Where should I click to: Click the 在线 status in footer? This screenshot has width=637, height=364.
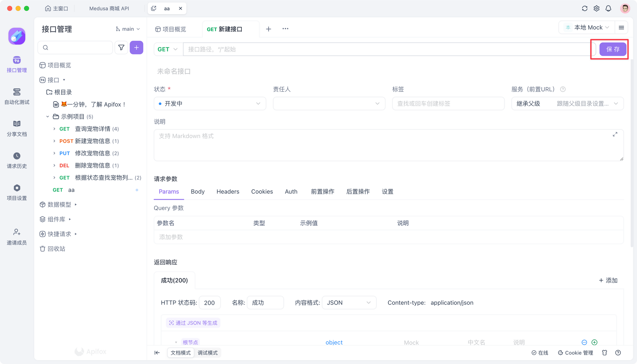pos(540,353)
